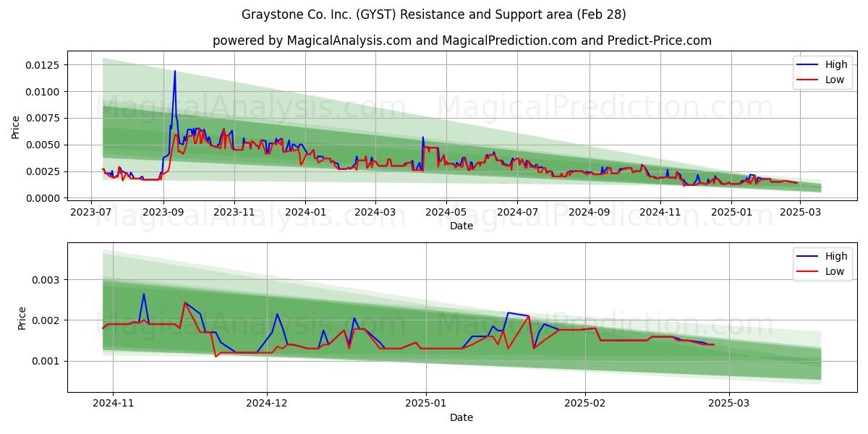Click the 2025-03 tick label in top chart
Screen dimensions: 868x434
pyautogui.click(x=799, y=212)
